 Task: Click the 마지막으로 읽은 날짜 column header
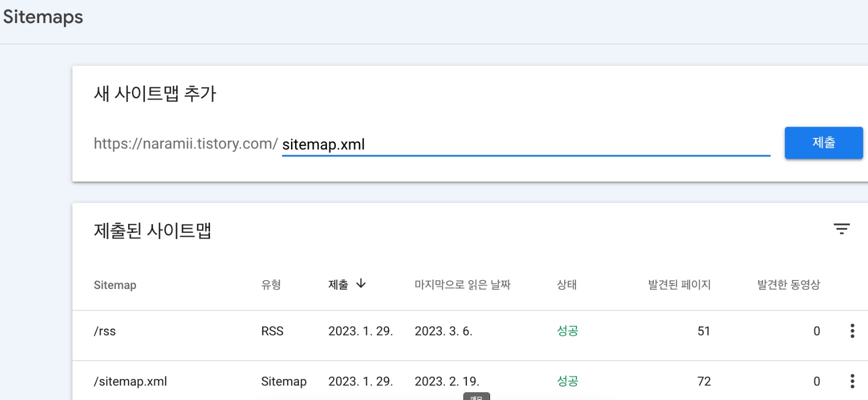(462, 284)
